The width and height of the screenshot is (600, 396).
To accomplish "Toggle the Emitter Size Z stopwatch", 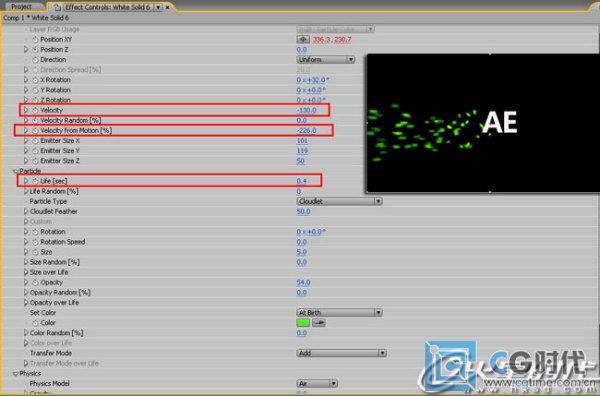I will 35,161.
